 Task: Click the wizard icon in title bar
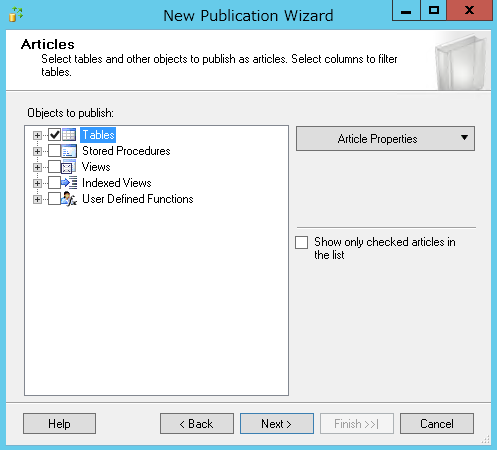(x=16, y=15)
